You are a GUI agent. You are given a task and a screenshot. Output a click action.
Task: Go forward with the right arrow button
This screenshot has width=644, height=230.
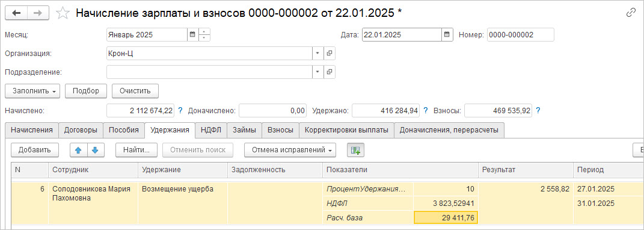(x=38, y=13)
